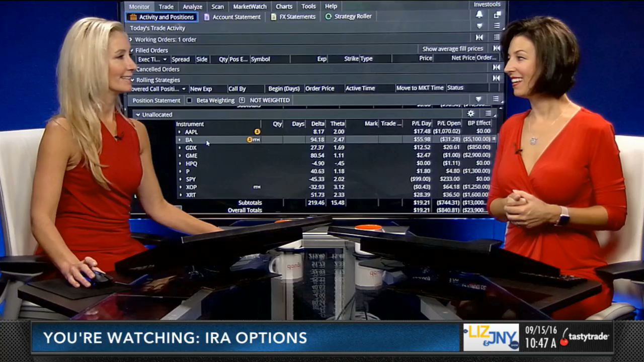Open the Unallocated group list menu icon

[x=488, y=114]
